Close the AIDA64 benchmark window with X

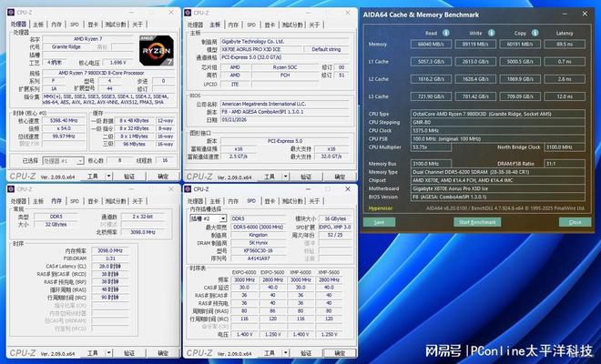coord(585,14)
